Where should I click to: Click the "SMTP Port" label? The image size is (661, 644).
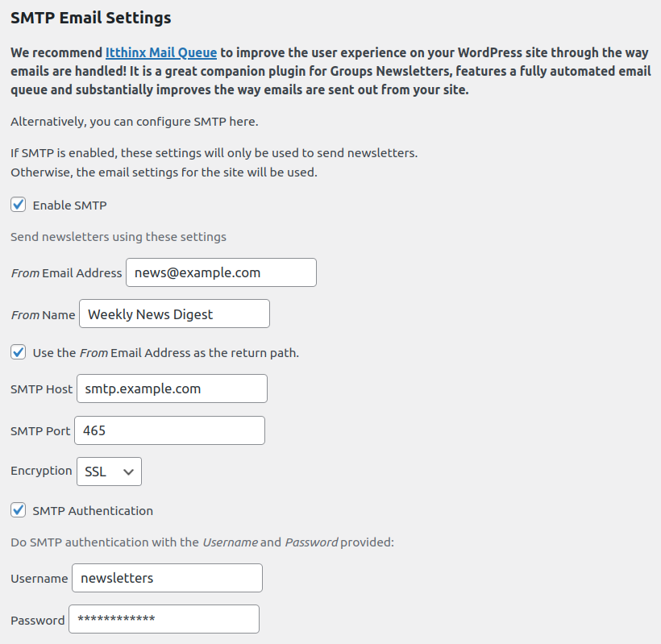tap(40, 431)
